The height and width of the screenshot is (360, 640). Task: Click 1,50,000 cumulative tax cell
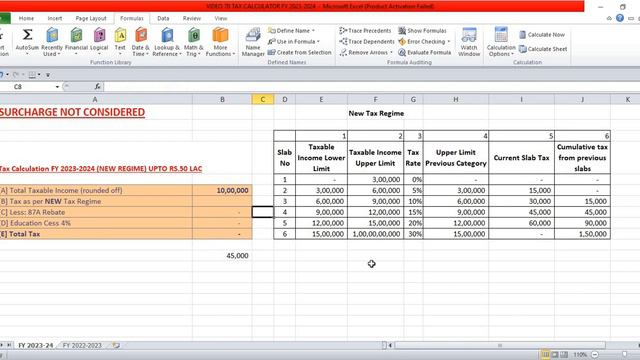coord(582,234)
